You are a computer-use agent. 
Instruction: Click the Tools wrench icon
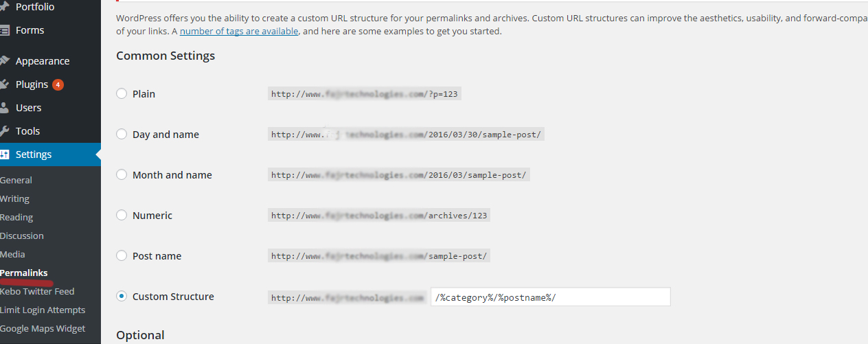click(x=3, y=131)
